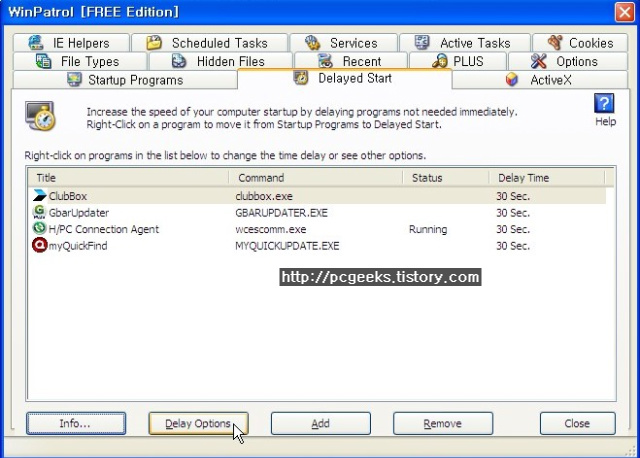Switch to the Startup Programs tab
This screenshot has width=640, height=458.
[125, 80]
